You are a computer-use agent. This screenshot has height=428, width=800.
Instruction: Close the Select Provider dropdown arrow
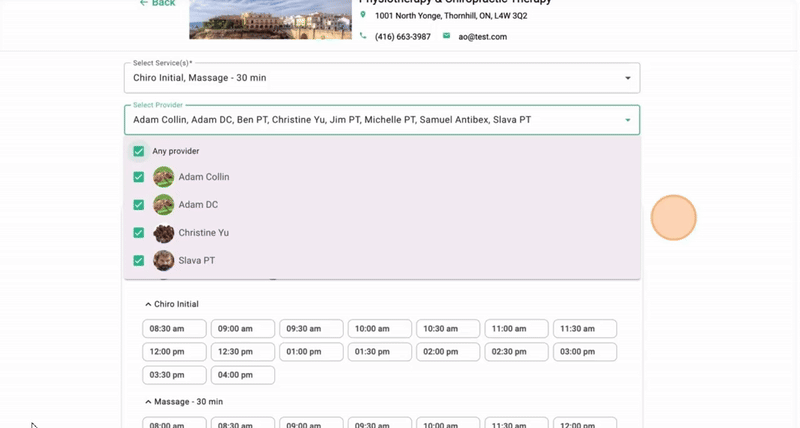tap(628, 120)
